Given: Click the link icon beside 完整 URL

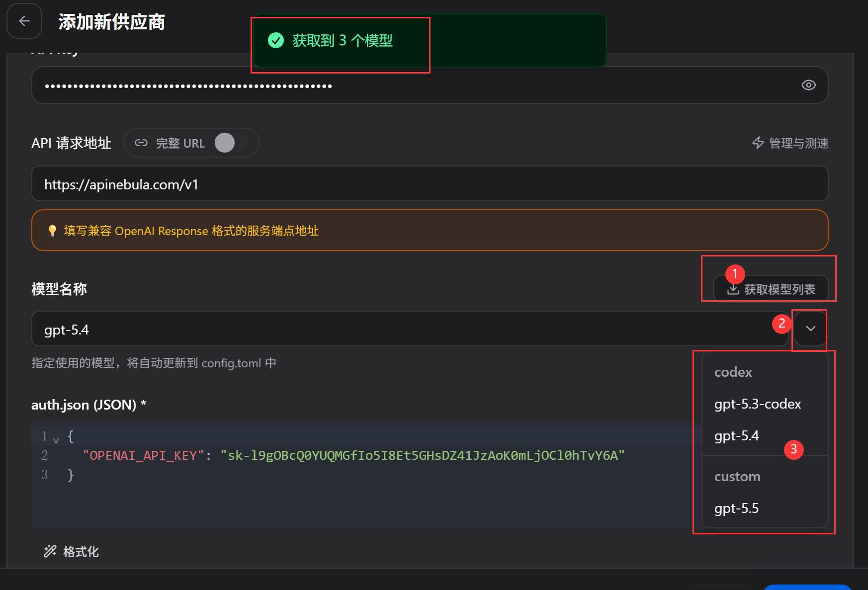Looking at the screenshot, I should tap(141, 143).
